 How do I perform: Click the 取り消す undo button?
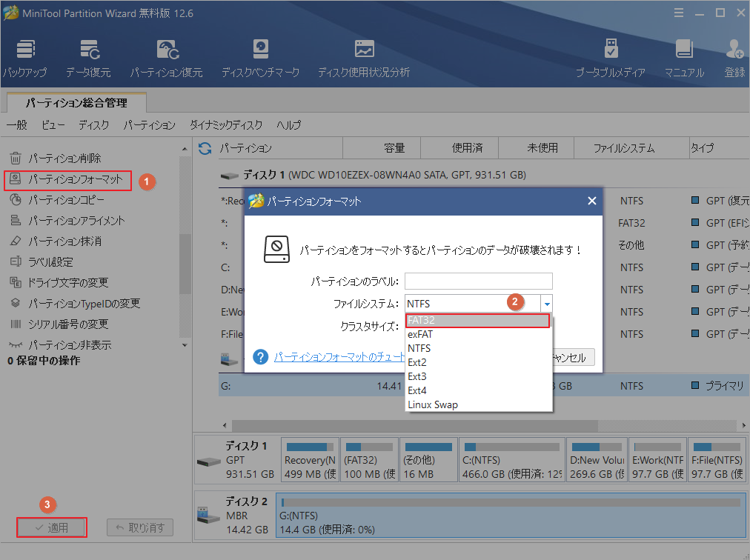coord(140,527)
